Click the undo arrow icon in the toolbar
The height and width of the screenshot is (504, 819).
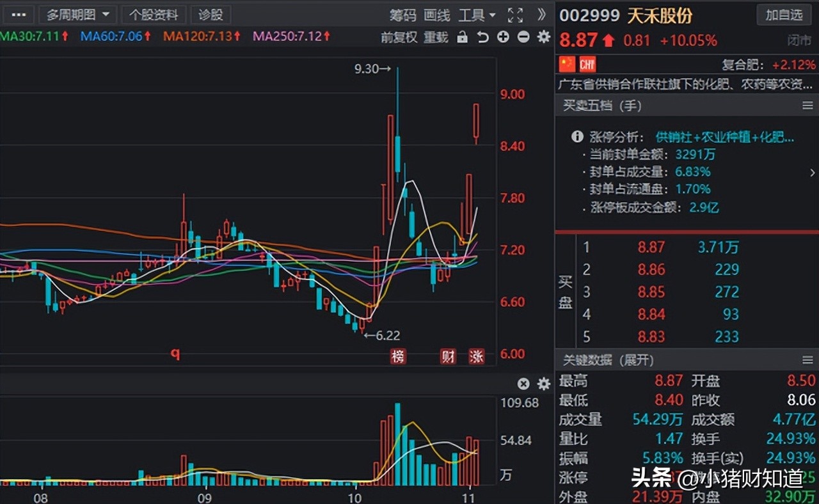[482, 37]
